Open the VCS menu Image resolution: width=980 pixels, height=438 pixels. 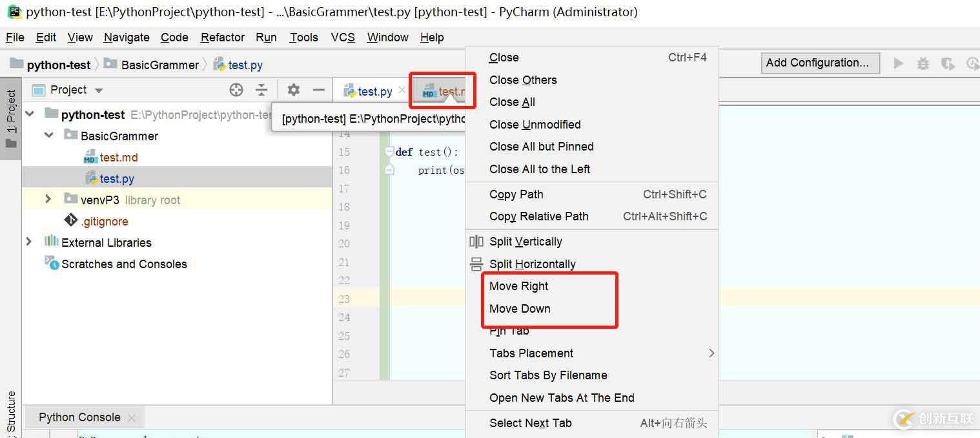pos(343,37)
